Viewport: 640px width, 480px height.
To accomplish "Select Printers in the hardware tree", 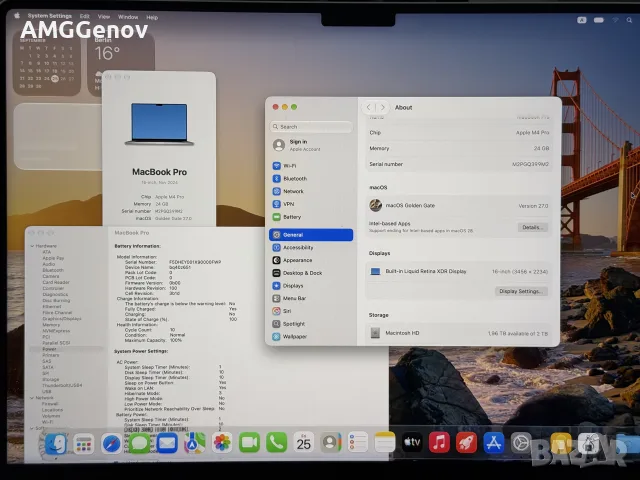I will (51, 355).
